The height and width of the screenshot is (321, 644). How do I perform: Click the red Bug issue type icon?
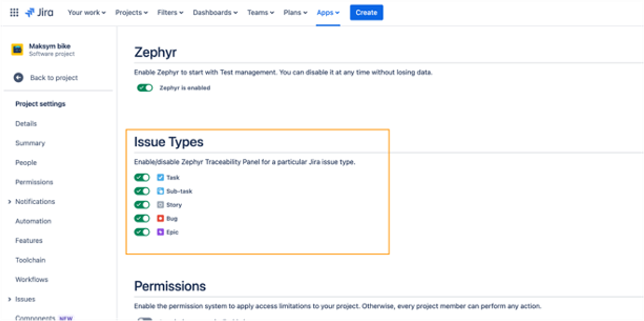tap(160, 218)
